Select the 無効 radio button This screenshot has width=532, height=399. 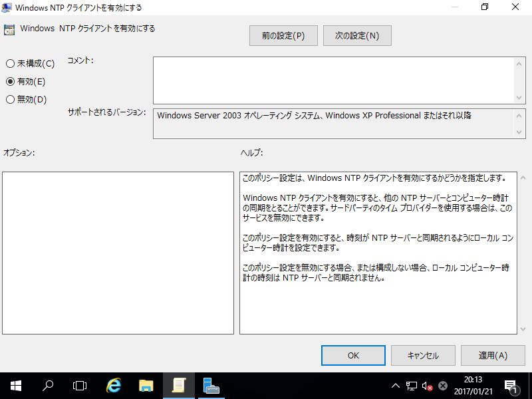pyautogui.click(x=9, y=99)
